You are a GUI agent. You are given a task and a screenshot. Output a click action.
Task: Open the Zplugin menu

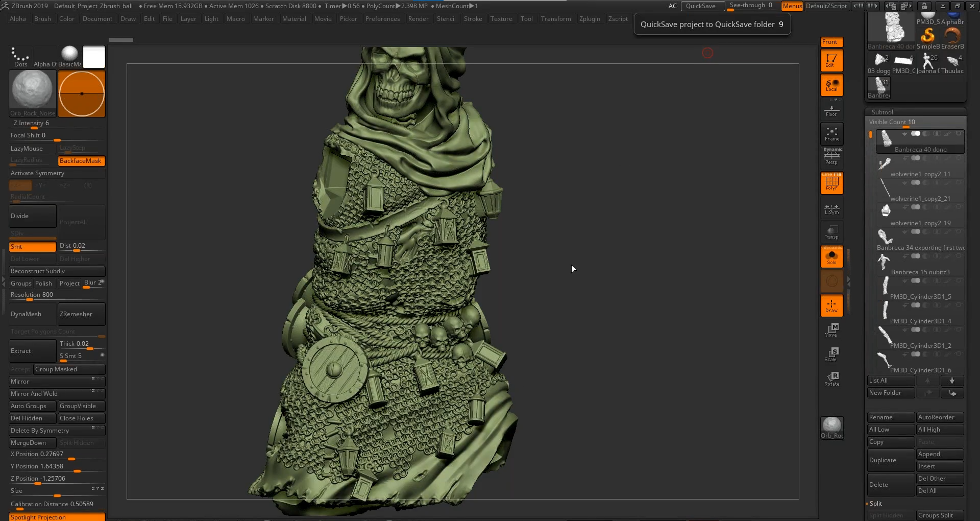pyautogui.click(x=589, y=19)
